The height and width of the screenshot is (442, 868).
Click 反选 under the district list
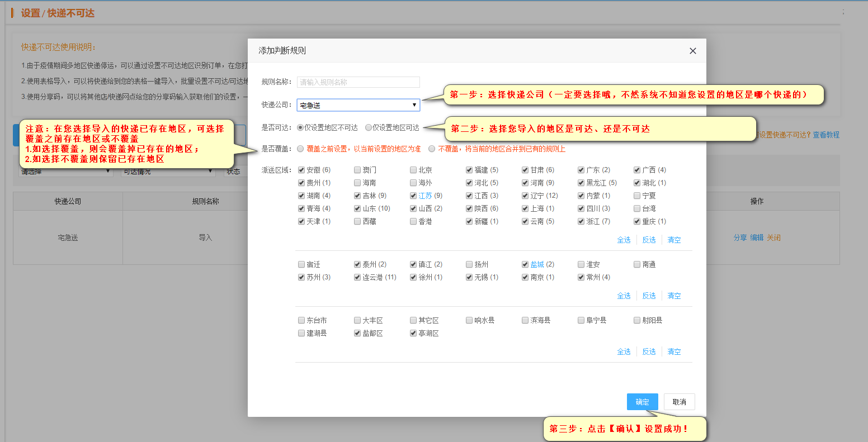point(649,351)
